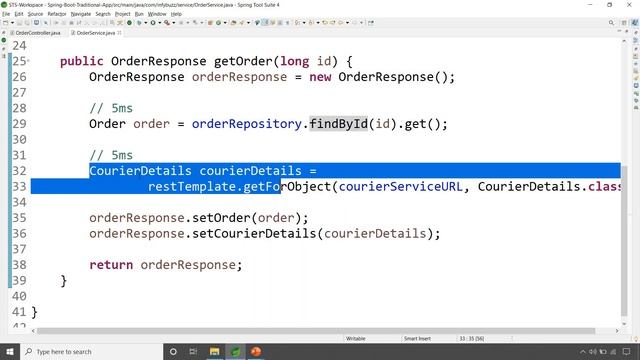Screen dimensions: 640x360
Task: Select the Spring perspective icon
Action: point(634,22)
